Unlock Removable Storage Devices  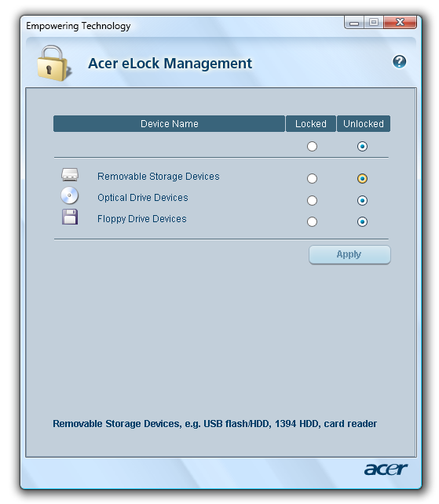362,178
